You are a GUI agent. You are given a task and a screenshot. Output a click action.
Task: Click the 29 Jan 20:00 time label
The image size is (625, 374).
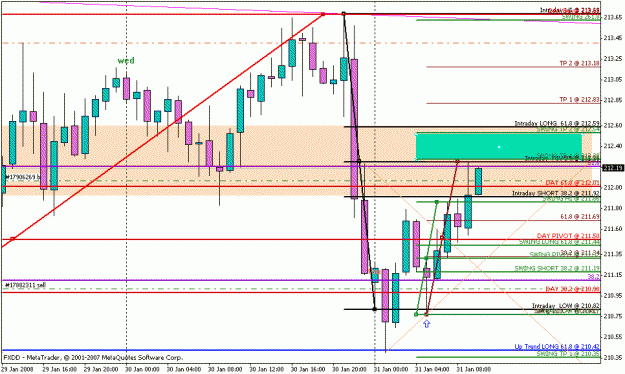(x=101, y=369)
